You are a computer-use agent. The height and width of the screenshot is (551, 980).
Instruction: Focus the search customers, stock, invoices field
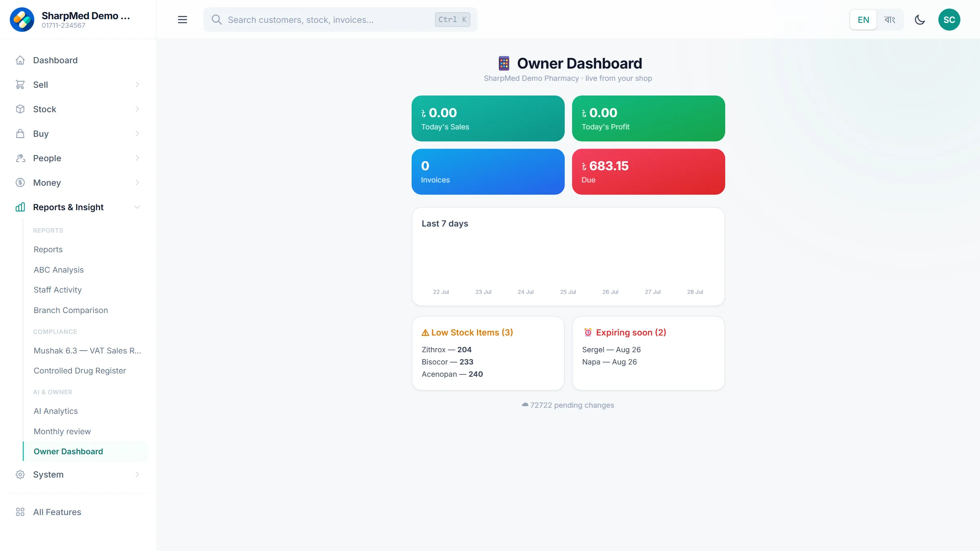pyautogui.click(x=341, y=20)
